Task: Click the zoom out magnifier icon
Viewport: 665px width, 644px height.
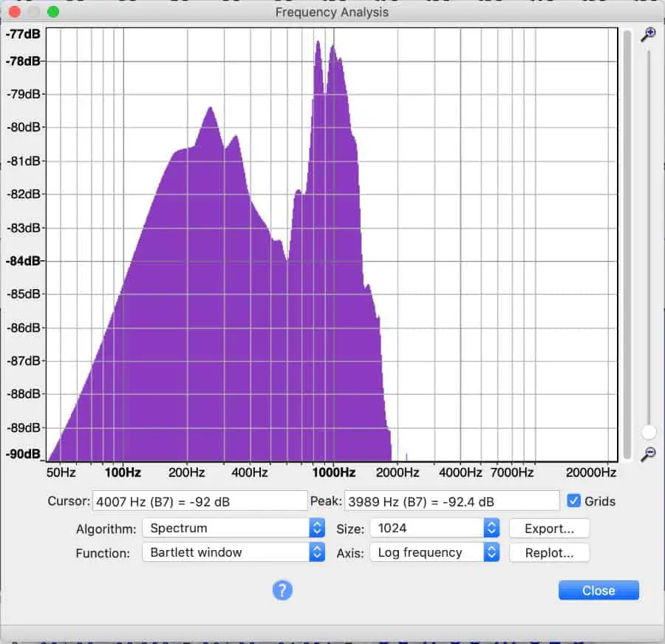Action: pyautogui.click(x=648, y=454)
